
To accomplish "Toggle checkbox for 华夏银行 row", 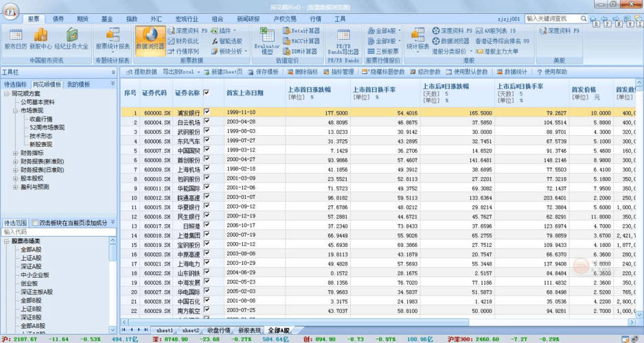I will [x=207, y=206].
